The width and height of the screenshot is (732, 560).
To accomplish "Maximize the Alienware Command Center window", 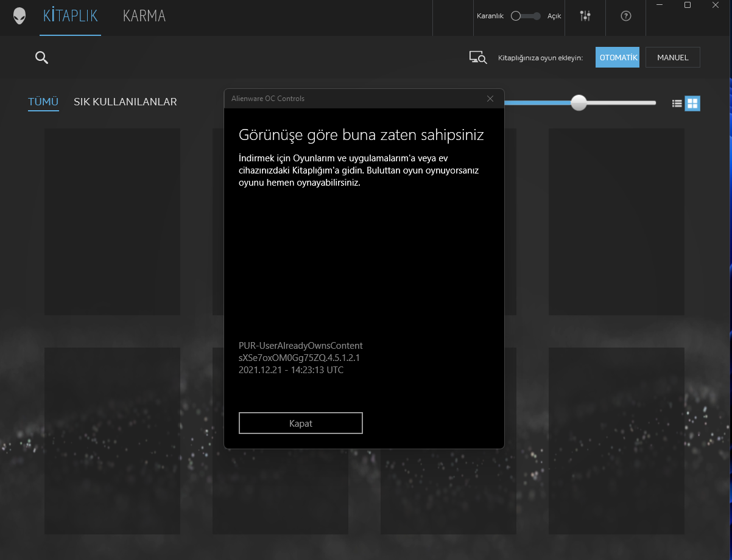I will click(688, 5).
